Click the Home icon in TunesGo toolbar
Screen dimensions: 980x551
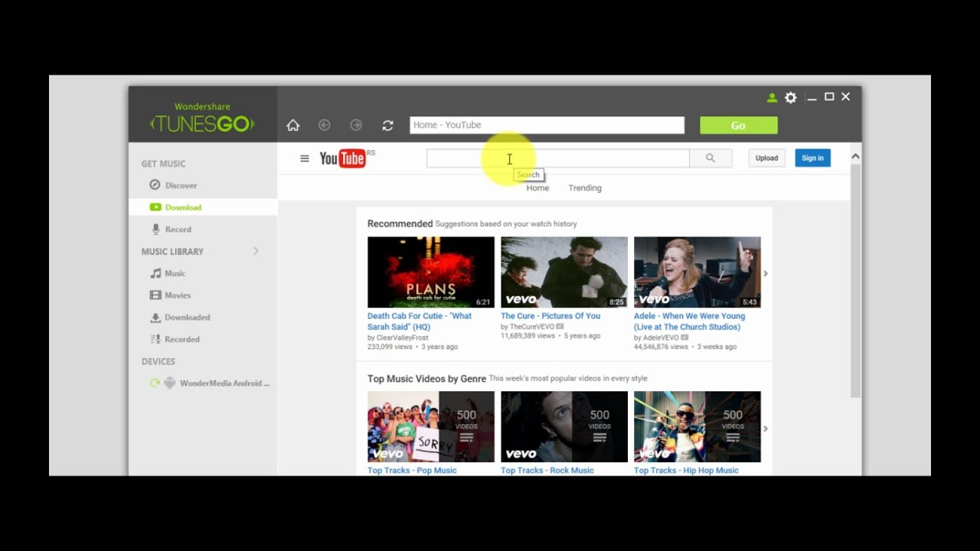[x=292, y=125]
